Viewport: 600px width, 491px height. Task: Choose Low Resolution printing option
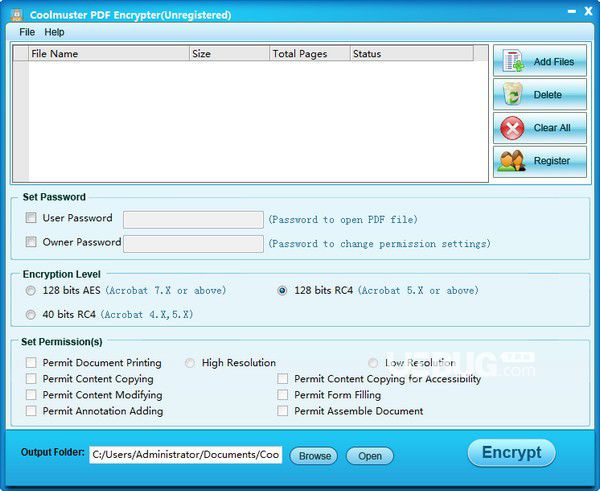point(373,363)
